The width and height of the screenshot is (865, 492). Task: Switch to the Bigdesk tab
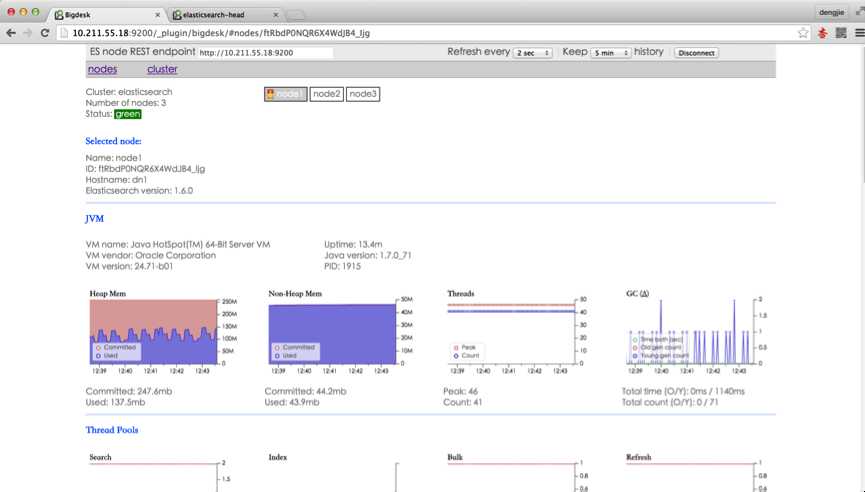click(108, 15)
